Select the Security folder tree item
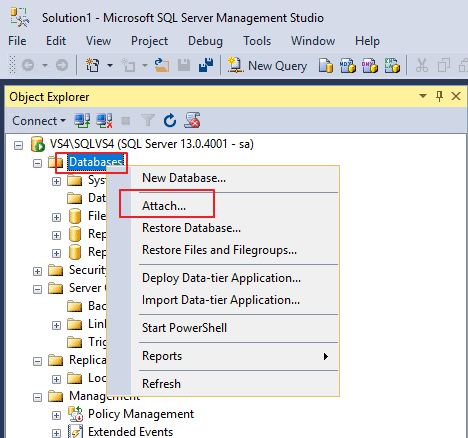Screen dimensions: 468x438 (87, 270)
